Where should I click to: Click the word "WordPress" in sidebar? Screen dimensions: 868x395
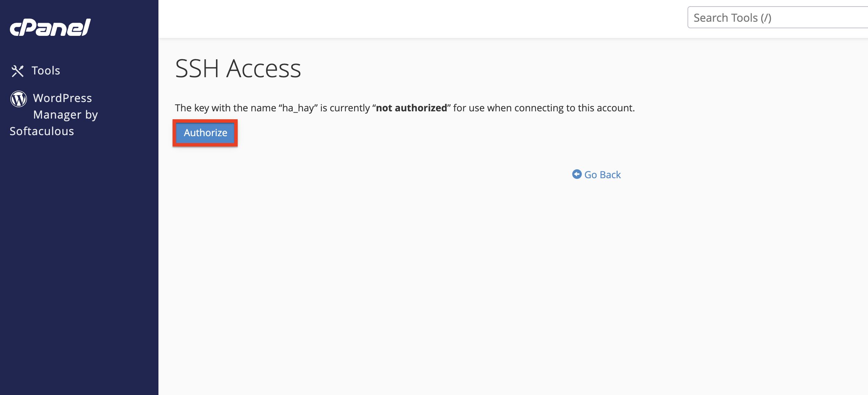62,98
